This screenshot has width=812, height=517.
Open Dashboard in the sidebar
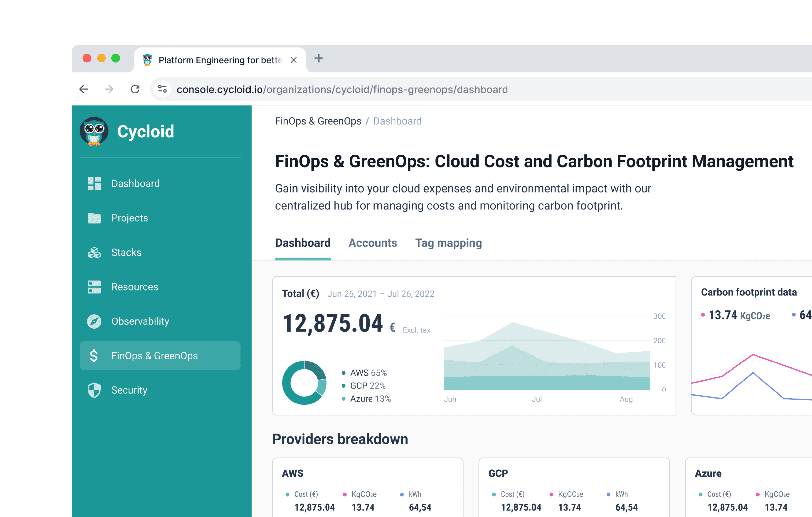pyautogui.click(x=160, y=184)
